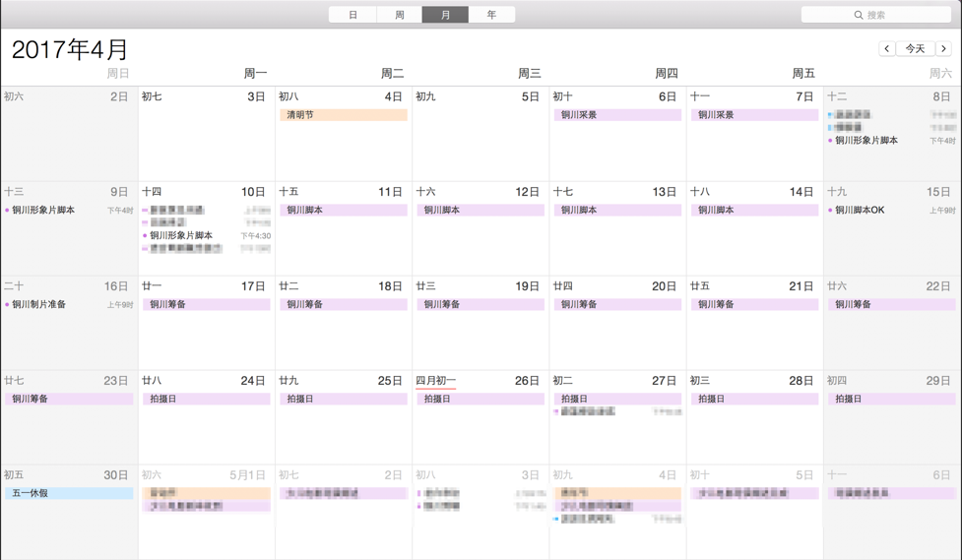
Task: Click the 2017年4月 month title
Action: (x=69, y=49)
